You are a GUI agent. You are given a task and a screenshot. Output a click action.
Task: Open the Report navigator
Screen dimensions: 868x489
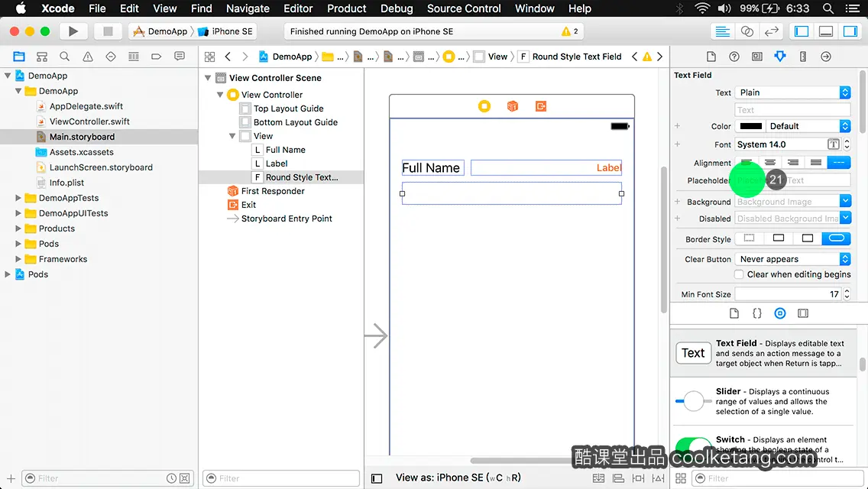coord(180,57)
